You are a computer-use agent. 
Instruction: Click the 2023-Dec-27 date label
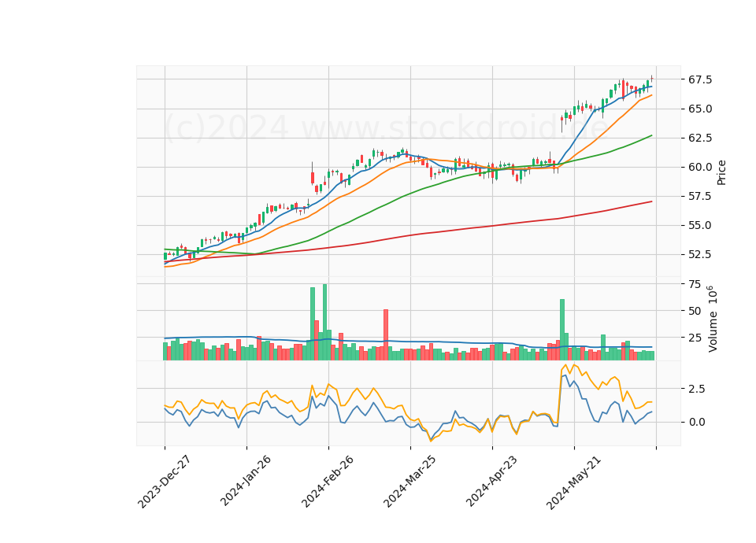pyautogui.click(x=165, y=482)
